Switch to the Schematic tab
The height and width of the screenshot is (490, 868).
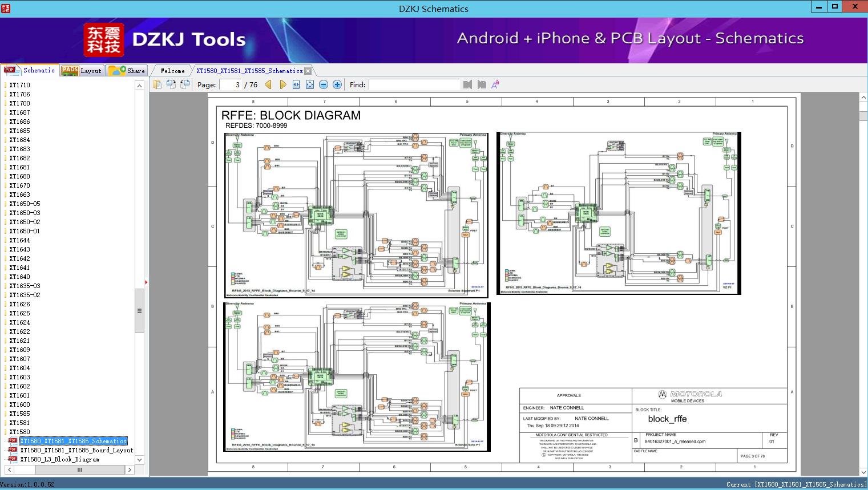coord(30,70)
